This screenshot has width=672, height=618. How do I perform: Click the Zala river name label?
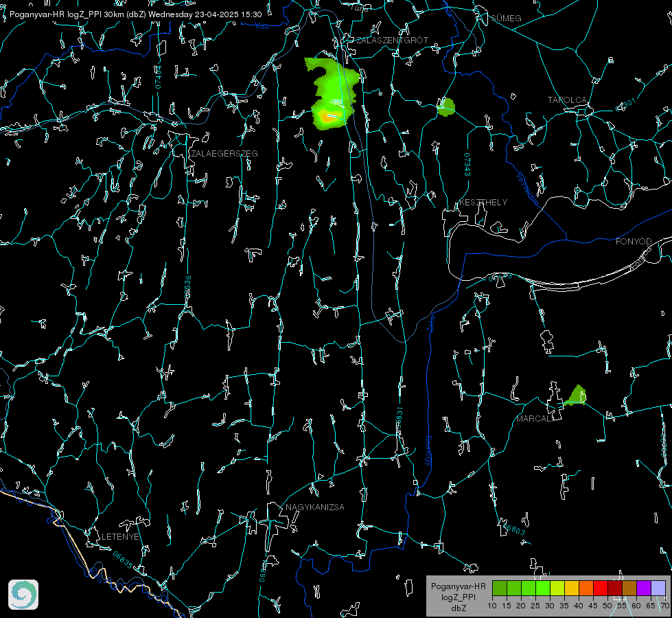[x=430, y=323]
